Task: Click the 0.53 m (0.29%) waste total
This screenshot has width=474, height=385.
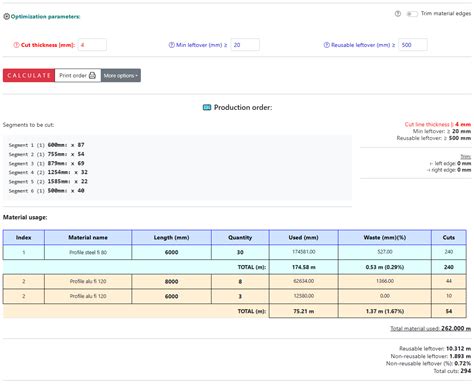Action: tap(385, 267)
